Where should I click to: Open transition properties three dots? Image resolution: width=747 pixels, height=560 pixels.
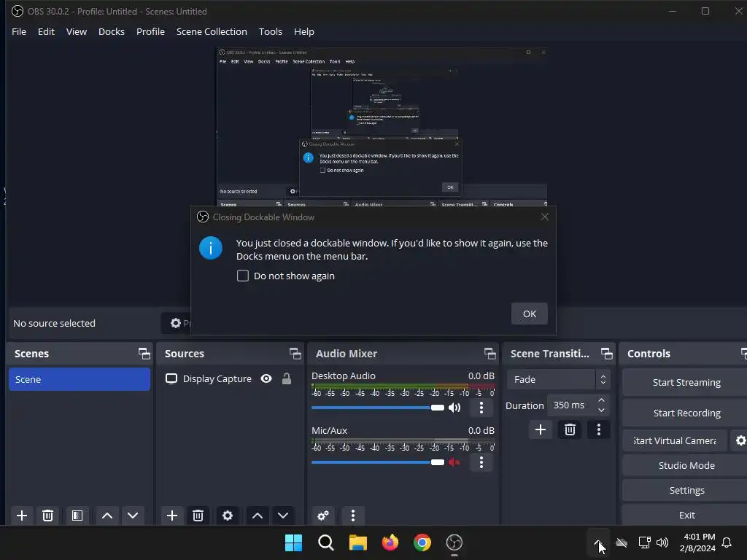599,429
